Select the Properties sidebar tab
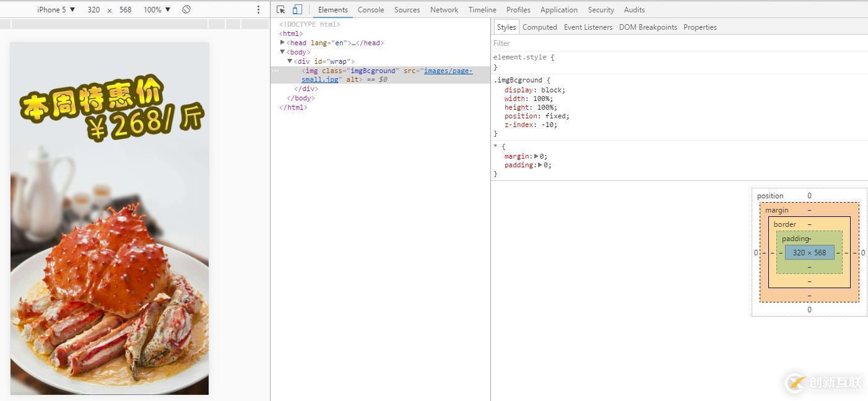The image size is (868, 401). click(x=700, y=27)
